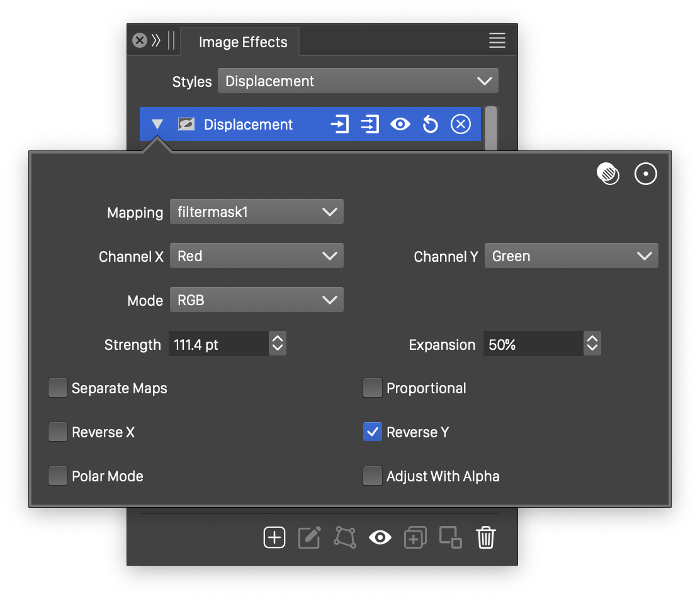Open the Styles dropdown

point(358,81)
